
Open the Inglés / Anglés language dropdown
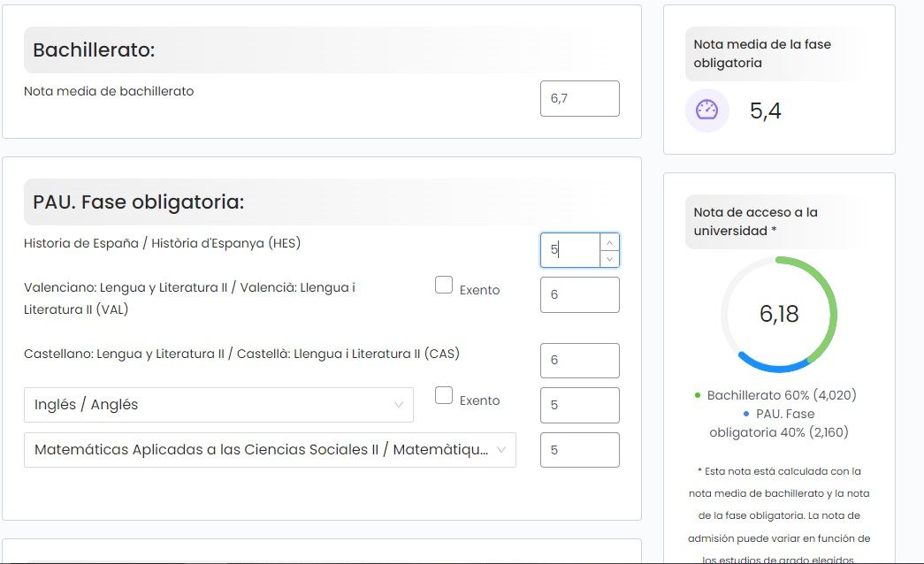(x=218, y=405)
